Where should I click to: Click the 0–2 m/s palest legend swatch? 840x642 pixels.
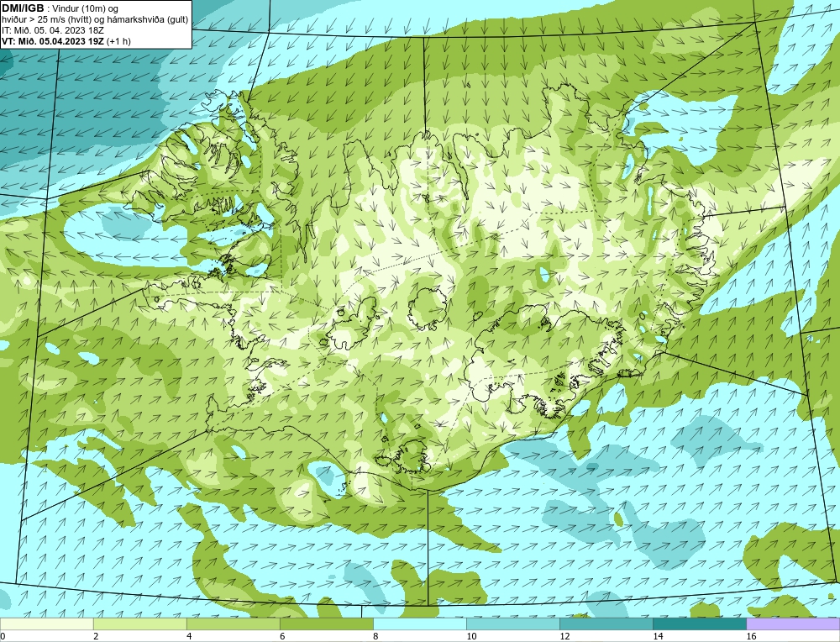tap(46, 624)
